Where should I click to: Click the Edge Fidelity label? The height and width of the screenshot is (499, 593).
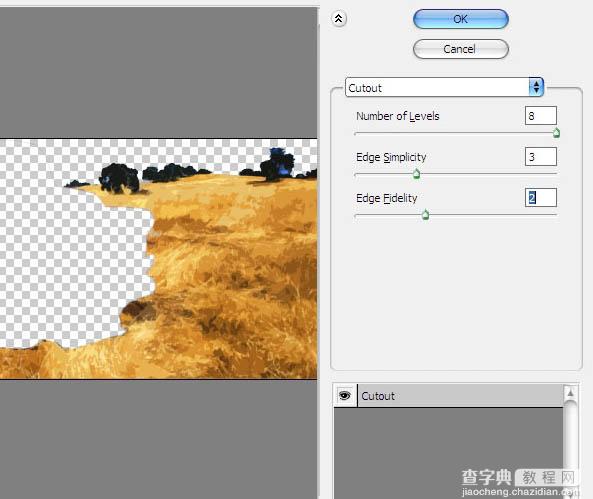pos(387,198)
